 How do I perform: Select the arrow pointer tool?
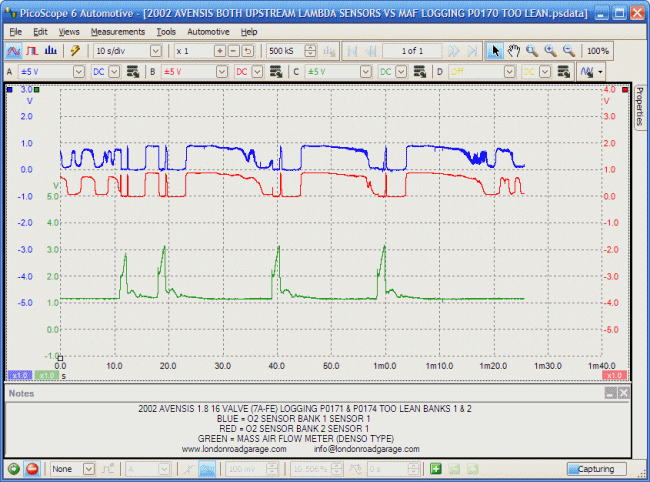click(x=495, y=50)
